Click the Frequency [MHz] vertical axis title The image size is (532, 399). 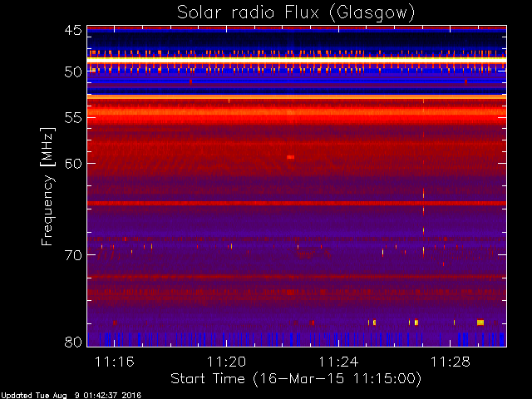pyautogui.click(x=47, y=186)
